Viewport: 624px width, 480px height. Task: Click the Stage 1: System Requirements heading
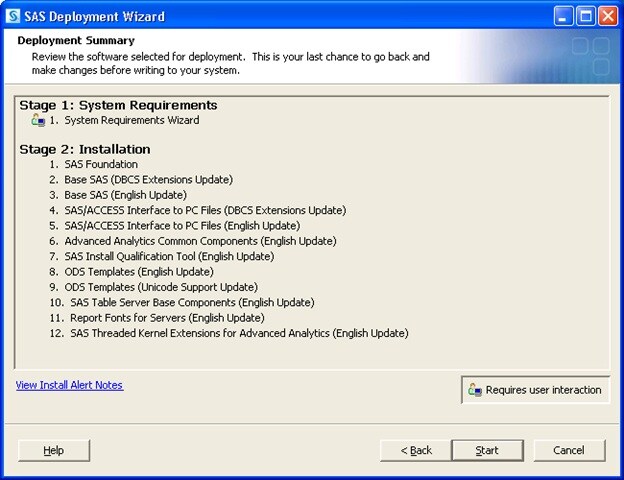tap(118, 104)
